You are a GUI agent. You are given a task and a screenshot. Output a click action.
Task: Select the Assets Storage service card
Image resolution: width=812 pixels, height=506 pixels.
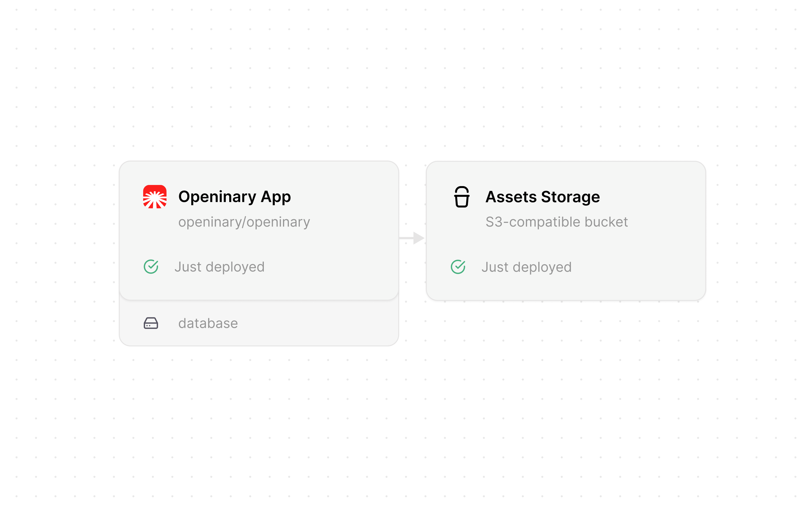click(566, 231)
